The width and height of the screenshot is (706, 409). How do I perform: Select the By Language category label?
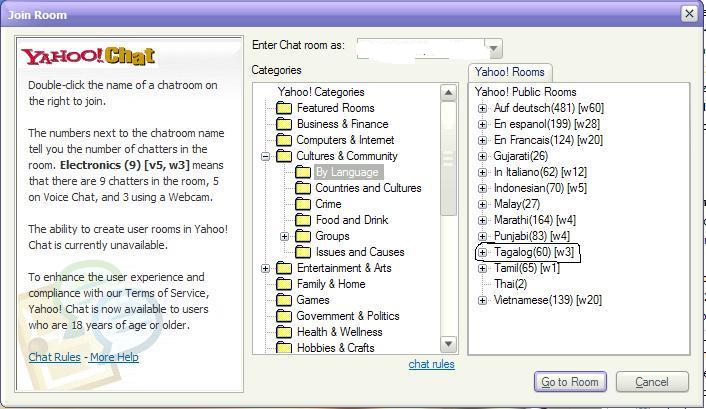click(347, 172)
